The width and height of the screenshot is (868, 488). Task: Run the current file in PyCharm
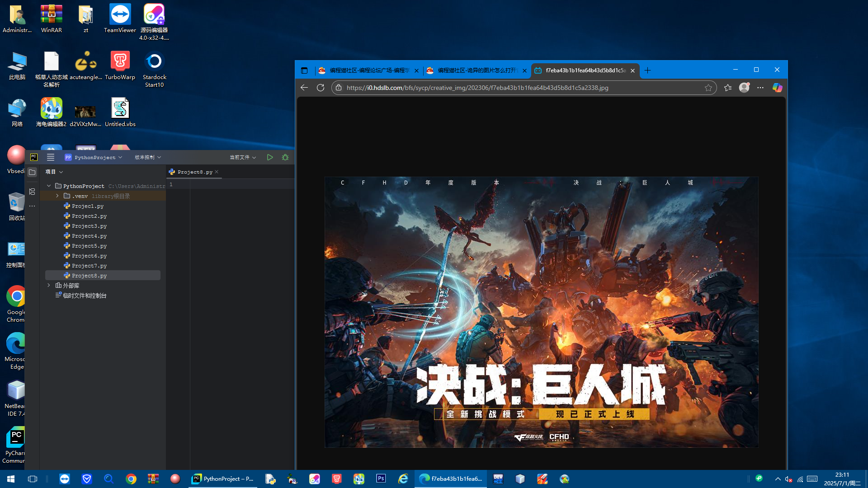click(270, 157)
